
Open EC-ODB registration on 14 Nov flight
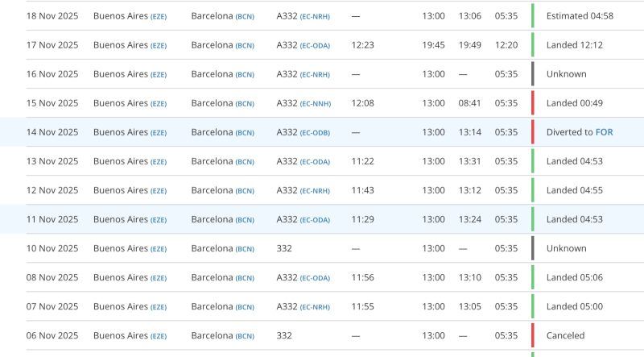coord(315,132)
